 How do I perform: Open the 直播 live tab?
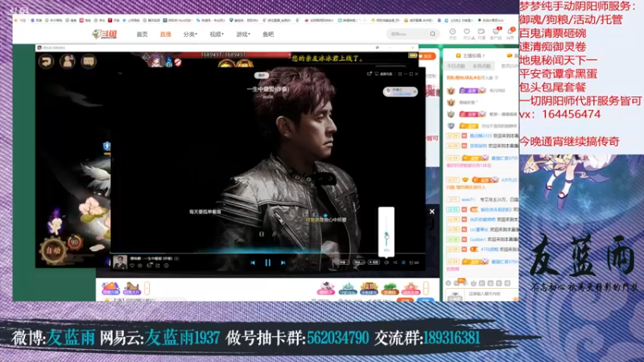166,35
